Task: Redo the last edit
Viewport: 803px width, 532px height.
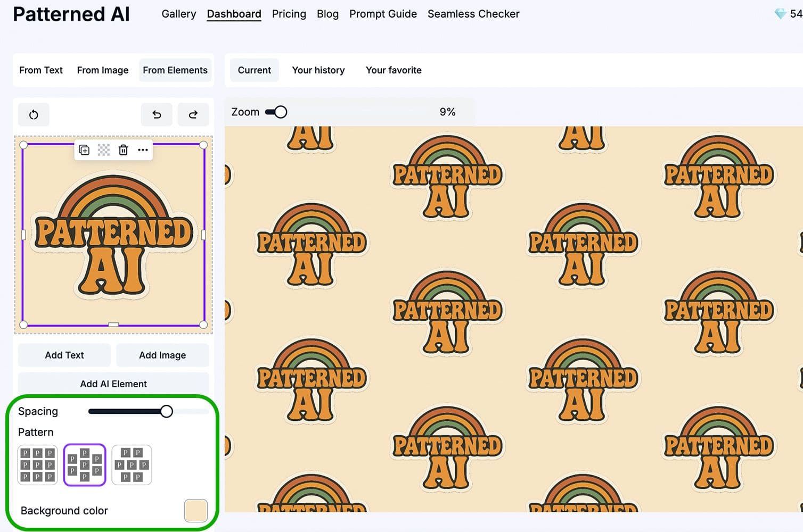Action: click(193, 114)
